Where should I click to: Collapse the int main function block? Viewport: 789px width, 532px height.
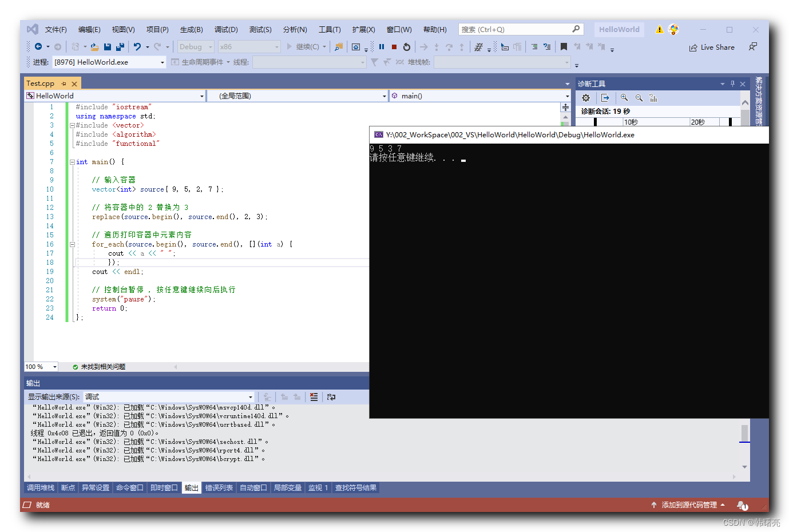click(72, 162)
